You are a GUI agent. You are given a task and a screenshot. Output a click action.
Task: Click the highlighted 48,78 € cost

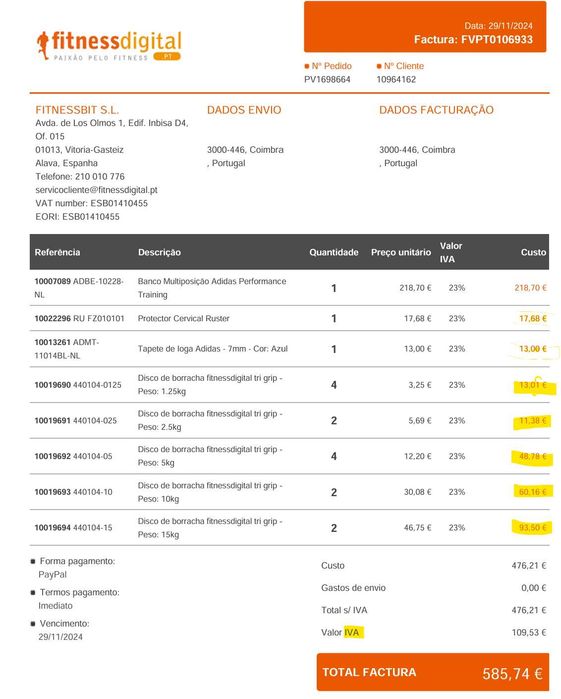pos(533,456)
